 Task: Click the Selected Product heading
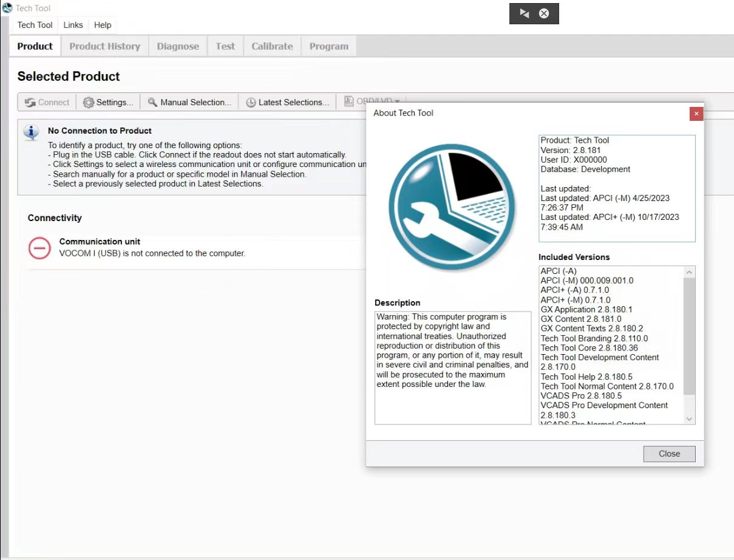coord(69,77)
